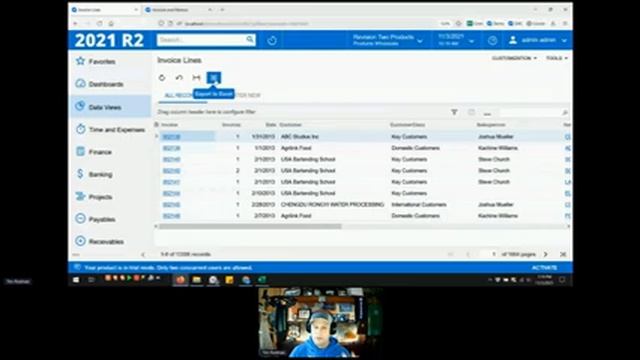Click the grid search input field
The height and width of the screenshot is (360, 640).
531,112
